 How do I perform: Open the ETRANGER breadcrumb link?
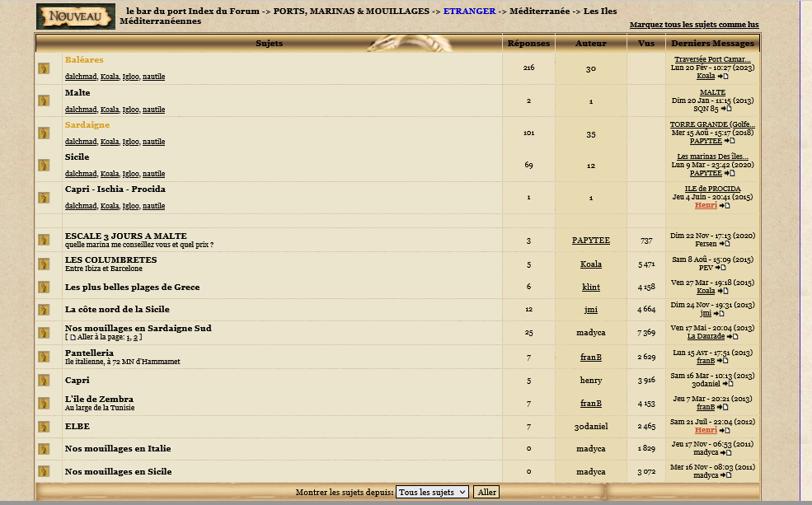pyautogui.click(x=469, y=12)
